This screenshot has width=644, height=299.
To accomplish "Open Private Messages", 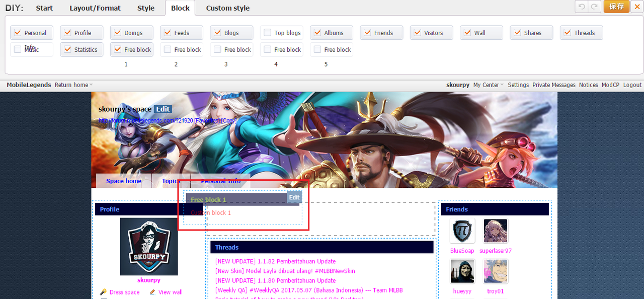I will (x=554, y=85).
